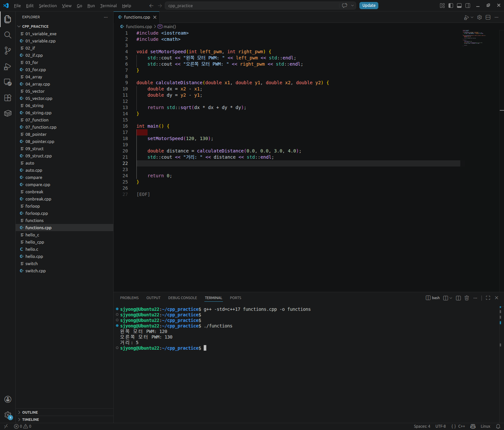Image resolution: width=504 pixels, height=430 pixels.
Task: Open Remote Explorer view icon
Action: [x=8, y=82]
